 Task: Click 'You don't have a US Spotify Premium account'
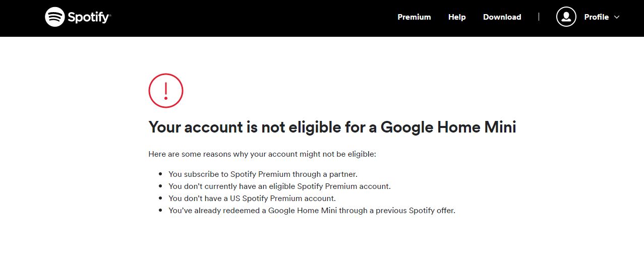pos(252,199)
